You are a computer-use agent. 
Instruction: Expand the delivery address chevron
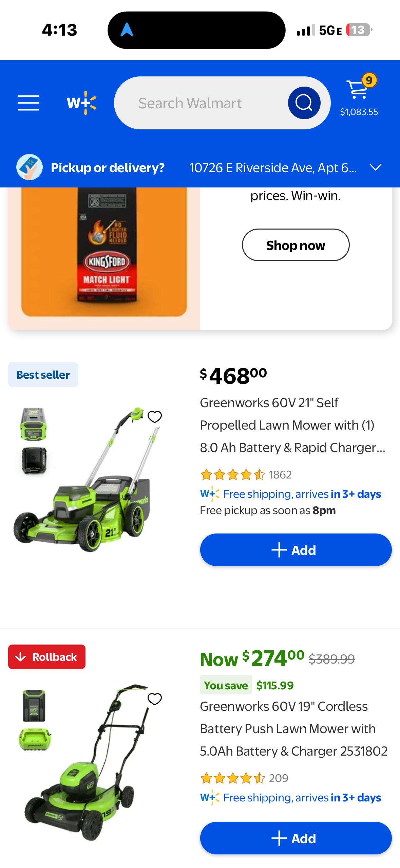[x=376, y=167]
